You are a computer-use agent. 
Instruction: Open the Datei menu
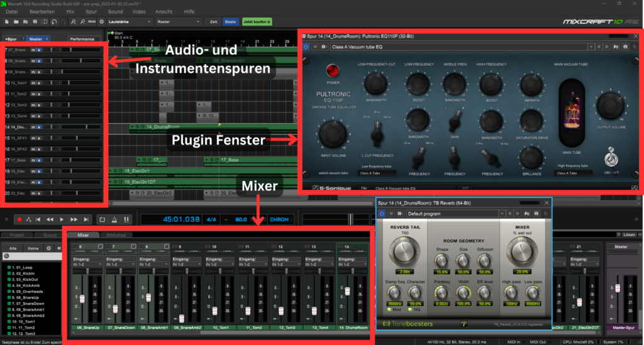(x=11, y=11)
